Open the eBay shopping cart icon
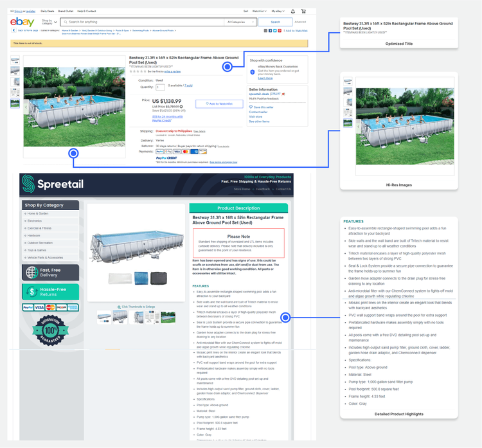This screenshot has height=448, width=482. (303, 12)
